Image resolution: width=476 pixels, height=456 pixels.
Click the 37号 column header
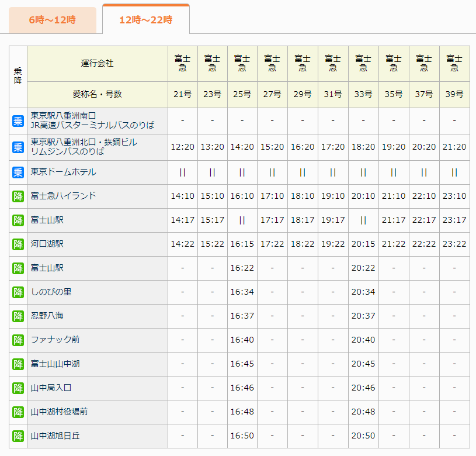[x=424, y=94]
